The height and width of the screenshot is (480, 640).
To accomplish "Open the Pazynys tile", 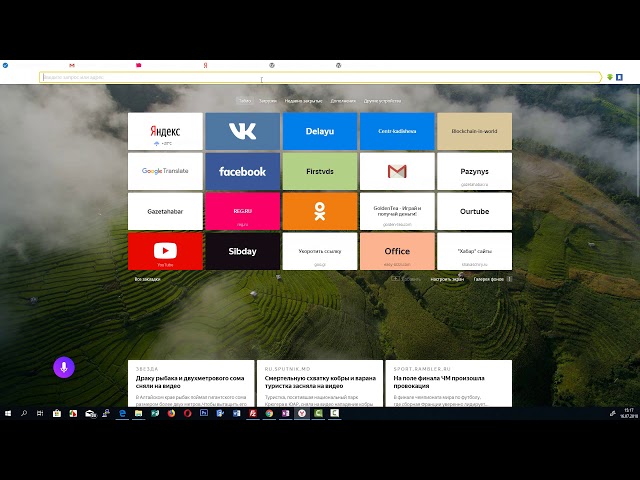I will point(474,171).
